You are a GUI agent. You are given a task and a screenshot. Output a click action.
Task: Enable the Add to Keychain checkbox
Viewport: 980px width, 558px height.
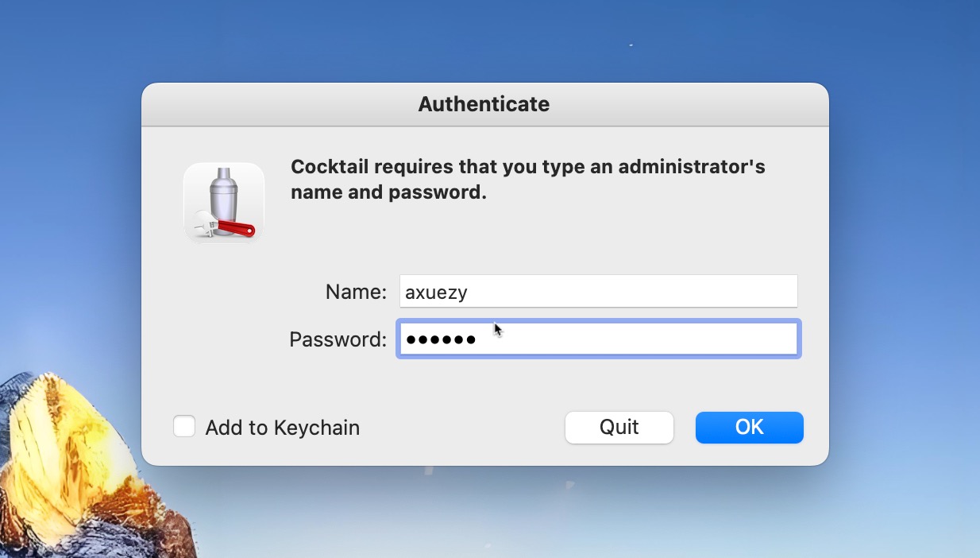184,427
